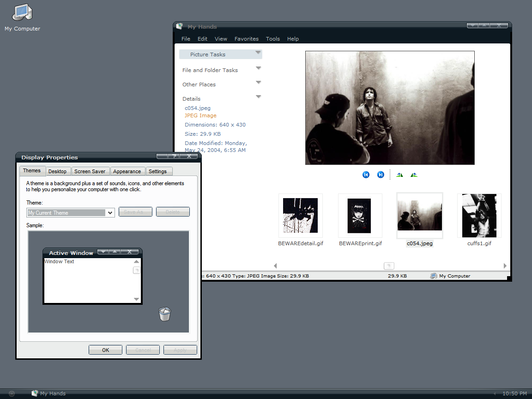This screenshot has width=532, height=399.
Task: Select the BEWAREprint.gif thumbnail
Action: tap(360, 215)
